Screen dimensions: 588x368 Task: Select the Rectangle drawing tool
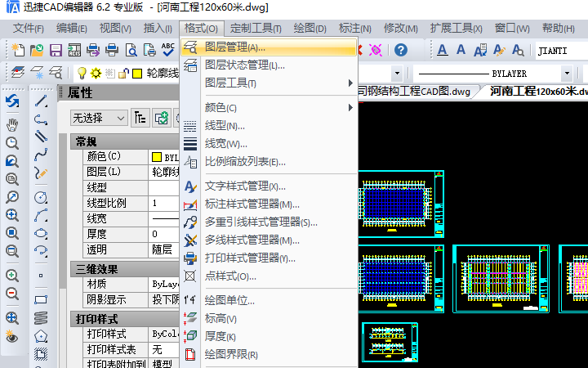(x=41, y=299)
